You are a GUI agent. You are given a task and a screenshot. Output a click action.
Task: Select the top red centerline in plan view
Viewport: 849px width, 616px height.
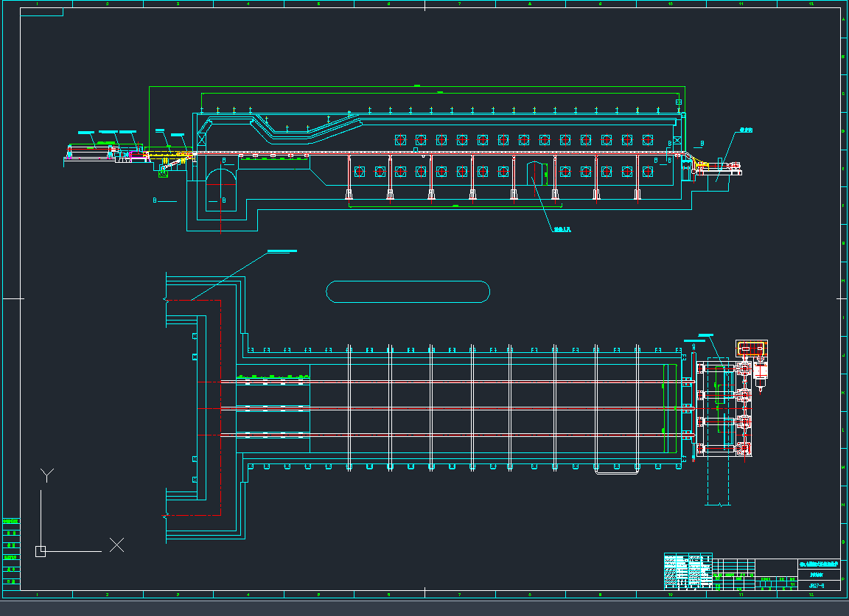(x=442, y=381)
